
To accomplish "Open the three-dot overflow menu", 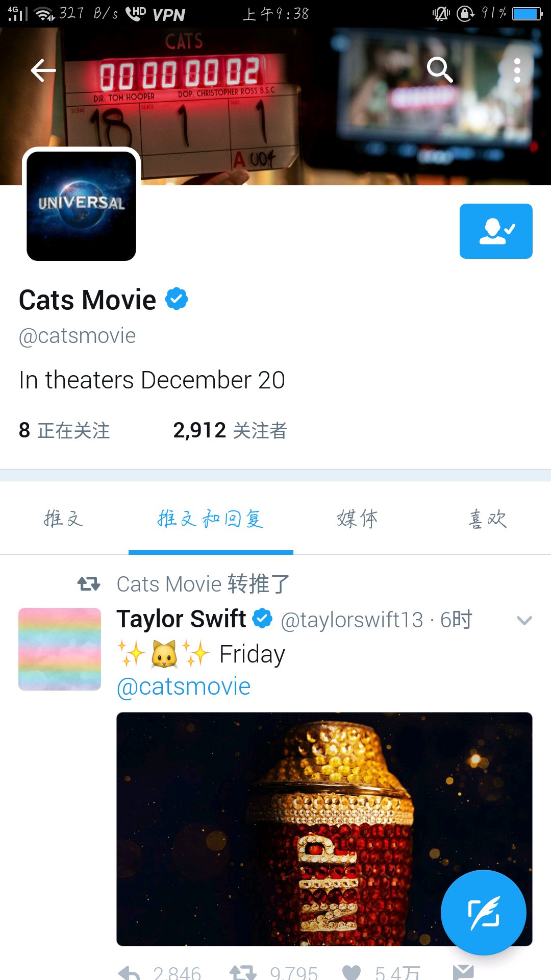I will tap(517, 70).
